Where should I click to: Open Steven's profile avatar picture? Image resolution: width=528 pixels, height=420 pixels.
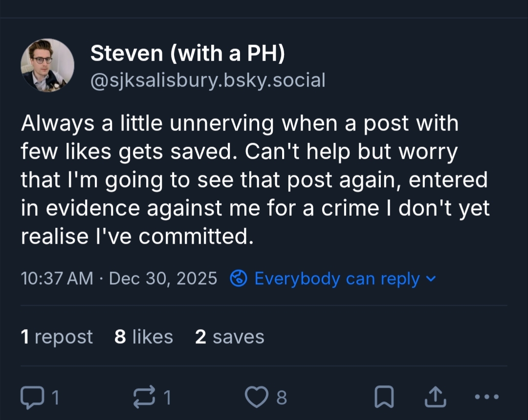[x=47, y=65]
